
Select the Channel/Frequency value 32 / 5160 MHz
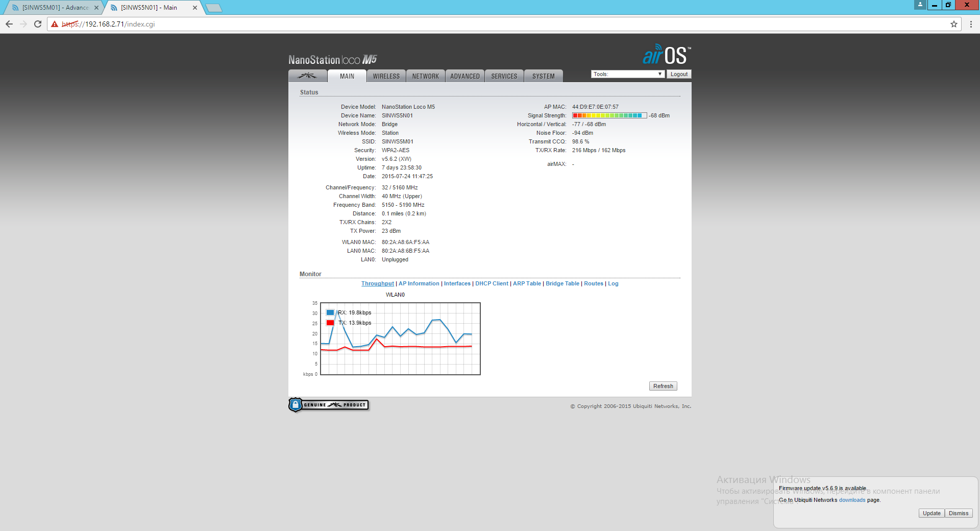coord(400,187)
